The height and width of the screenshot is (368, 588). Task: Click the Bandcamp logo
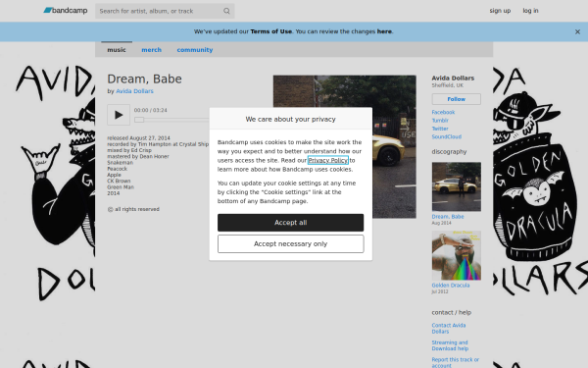click(x=66, y=11)
